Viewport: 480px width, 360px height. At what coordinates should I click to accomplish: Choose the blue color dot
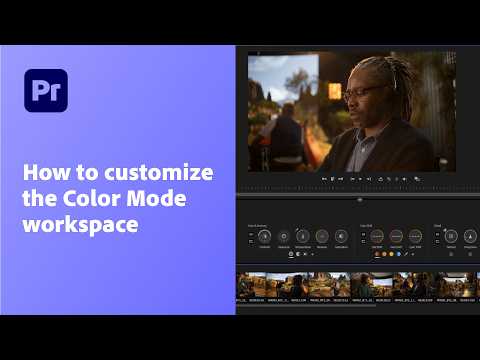[x=399, y=254]
